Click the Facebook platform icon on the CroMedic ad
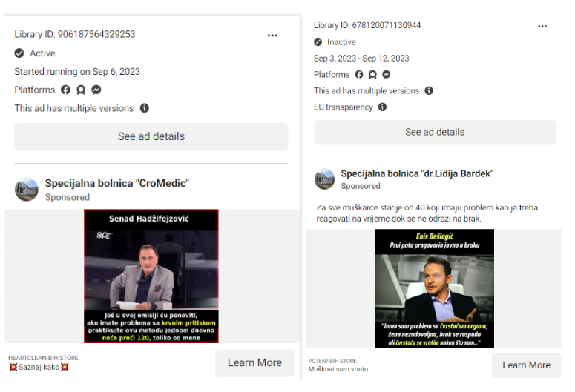575x392 pixels. tap(65, 90)
